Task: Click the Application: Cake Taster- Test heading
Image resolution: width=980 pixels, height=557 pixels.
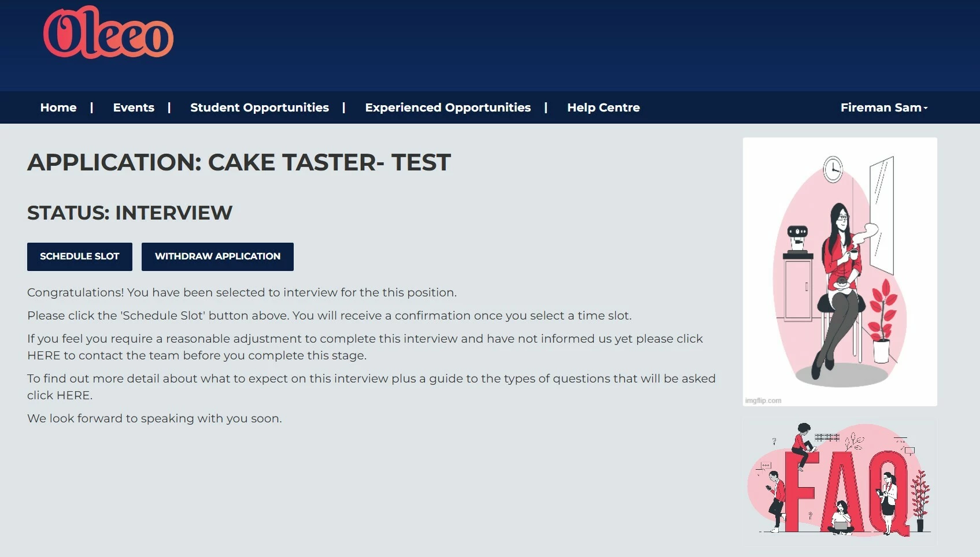Action: click(x=239, y=162)
